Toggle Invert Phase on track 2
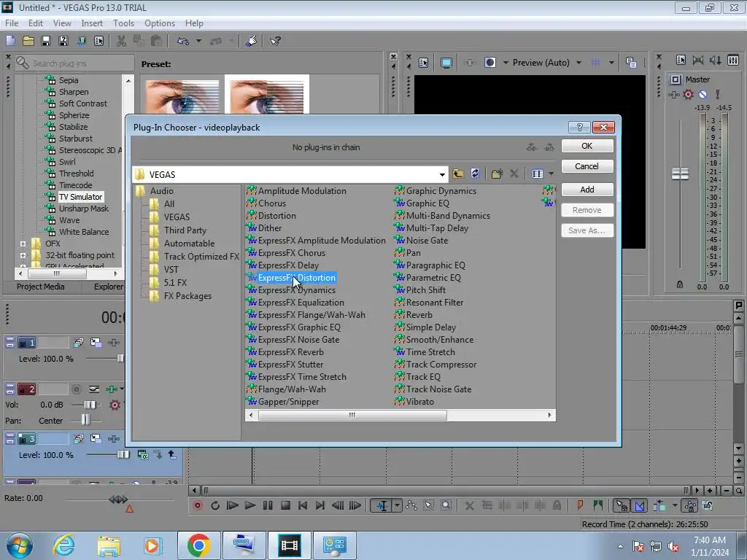 pos(94,389)
